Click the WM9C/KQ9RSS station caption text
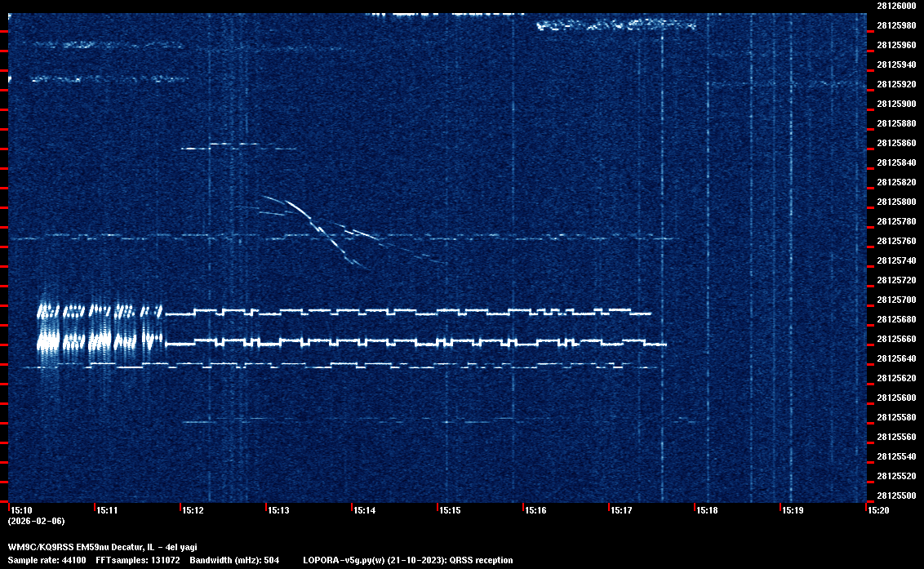Image resolution: width=924 pixels, height=569 pixels. click(x=102, y=547)
